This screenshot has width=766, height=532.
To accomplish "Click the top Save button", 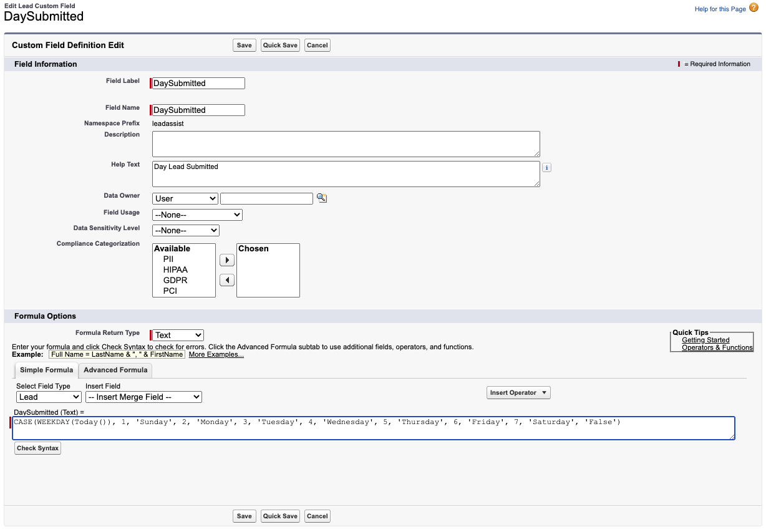I will pyautogui.click(x=245, y=46).
